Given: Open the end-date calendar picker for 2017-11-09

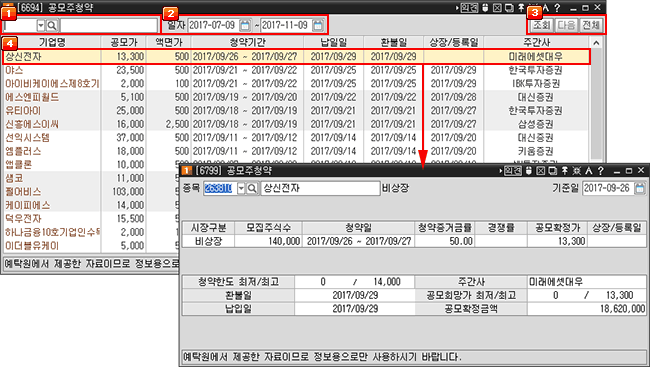Looking at the screenshot, I should point(318,25).
